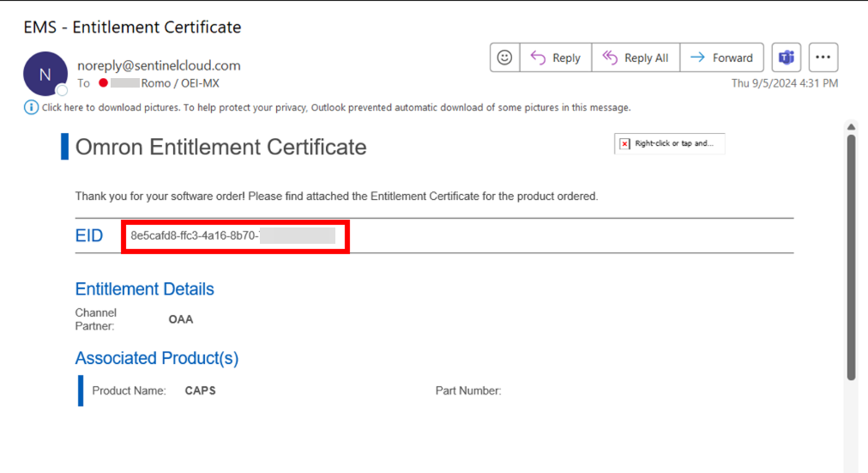Select the Product Name label
Viewport: 868px width, 473px height.
coord(129,391)
